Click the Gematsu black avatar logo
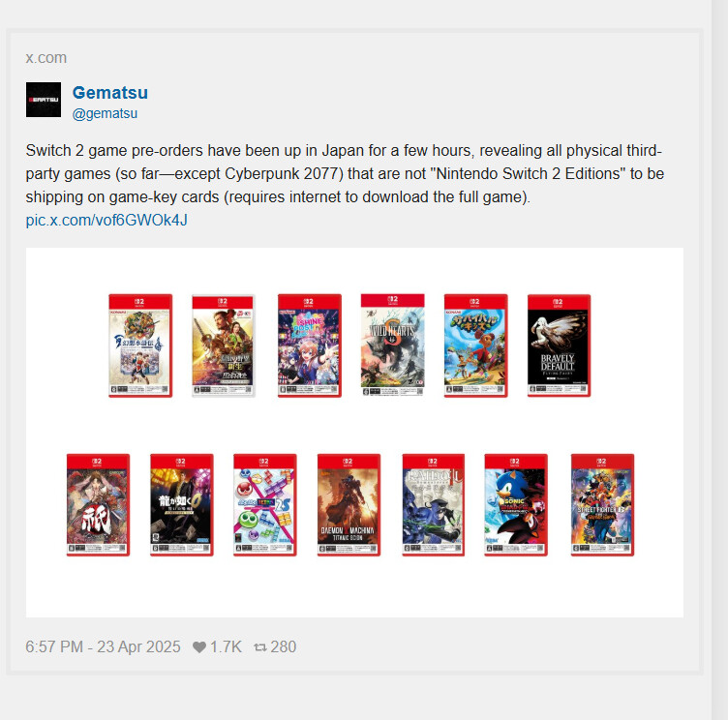The height and width of the screenshot is (720, 728). click(x=44, y=100)
